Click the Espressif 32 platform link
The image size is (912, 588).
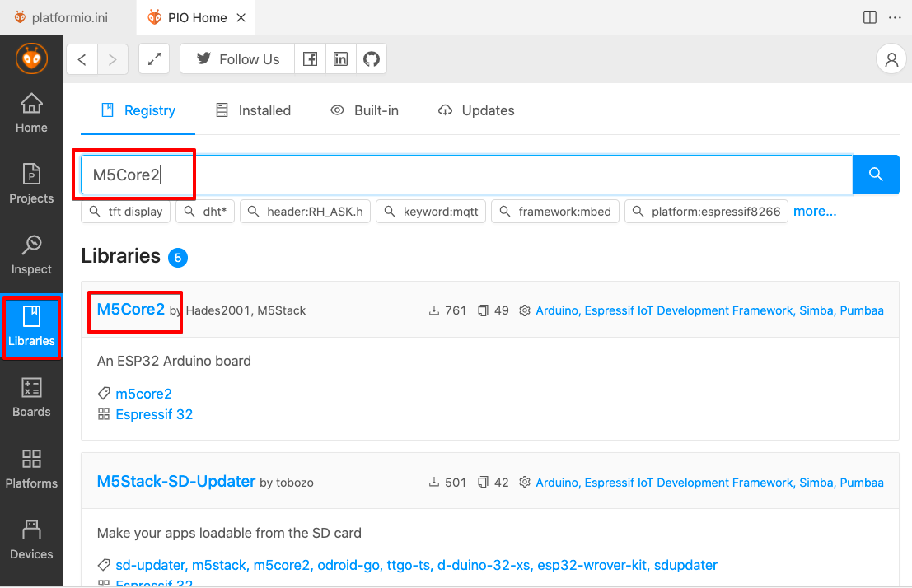(x=153, y=414)
